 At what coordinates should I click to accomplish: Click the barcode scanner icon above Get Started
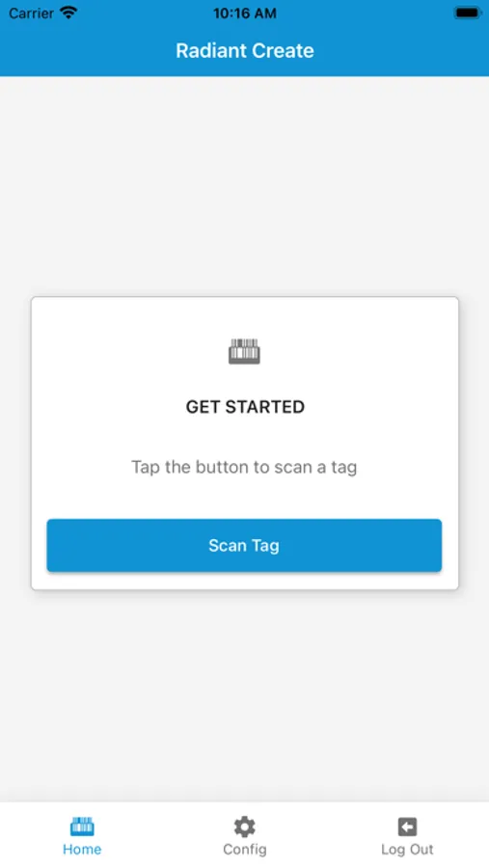coord(244,351)
